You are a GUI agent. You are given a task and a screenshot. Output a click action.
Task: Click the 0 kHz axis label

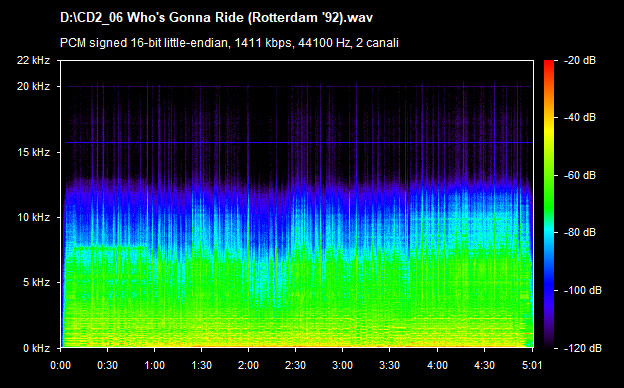coord(36,348)
